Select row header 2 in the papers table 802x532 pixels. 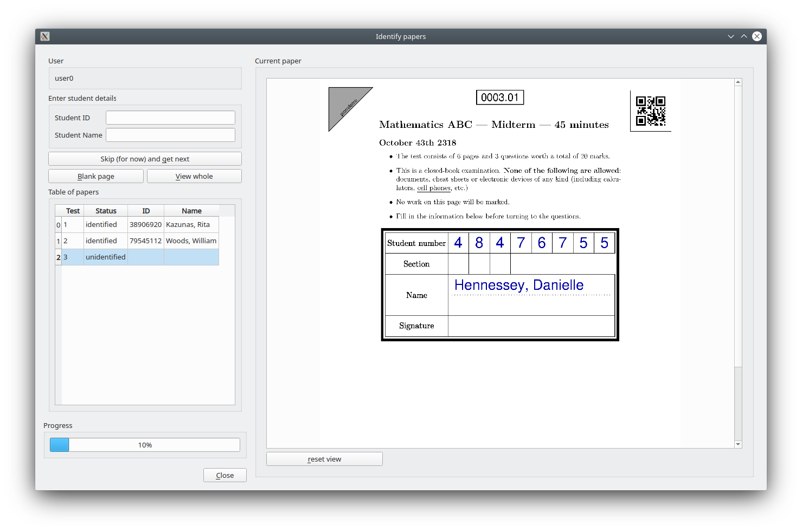pyautogui.click(x=59, y=257)
